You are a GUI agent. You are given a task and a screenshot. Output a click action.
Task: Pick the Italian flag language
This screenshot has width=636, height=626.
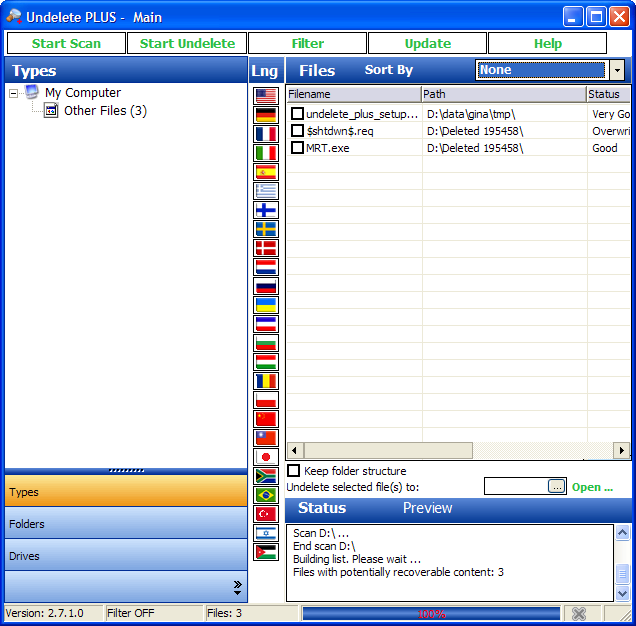[266, 153]
